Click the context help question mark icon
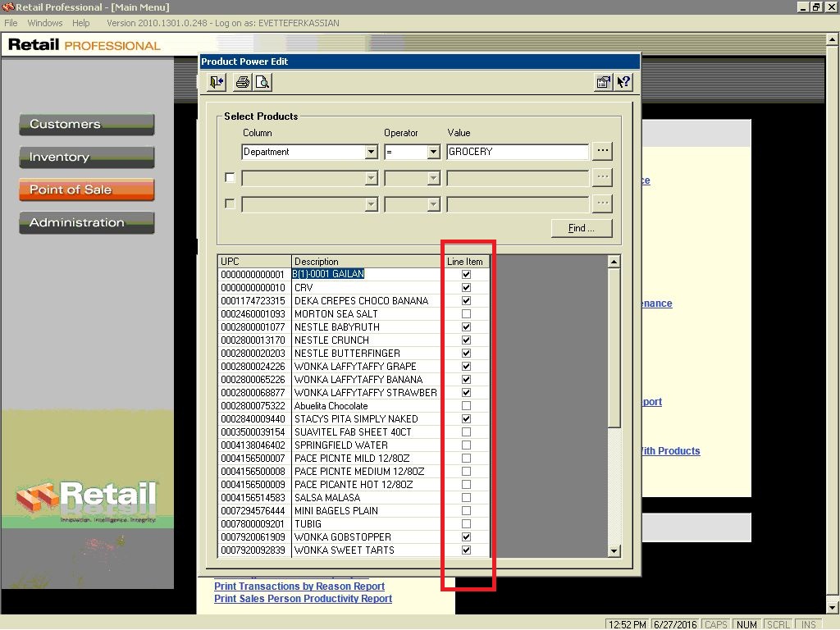The image size is (840, 630). 623,82
